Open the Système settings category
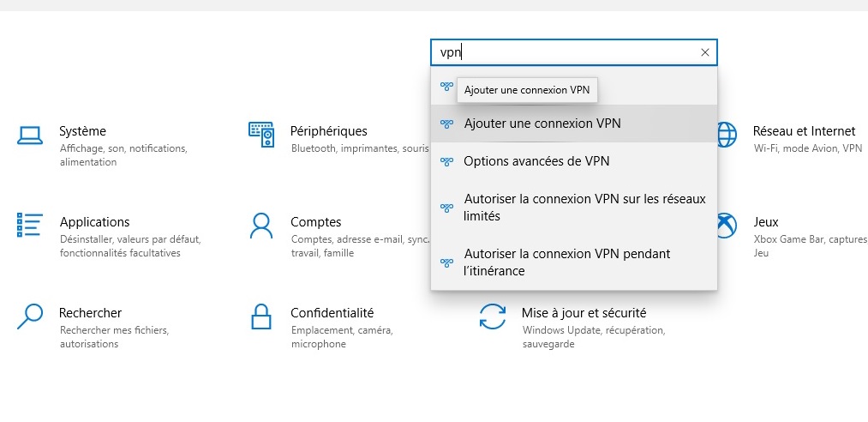 click(82, 131)
